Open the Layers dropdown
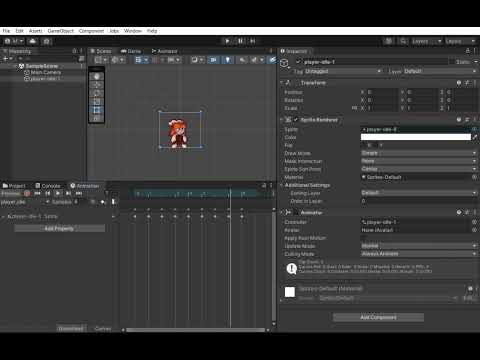480x360 pixels. click(x=427, y=41)
